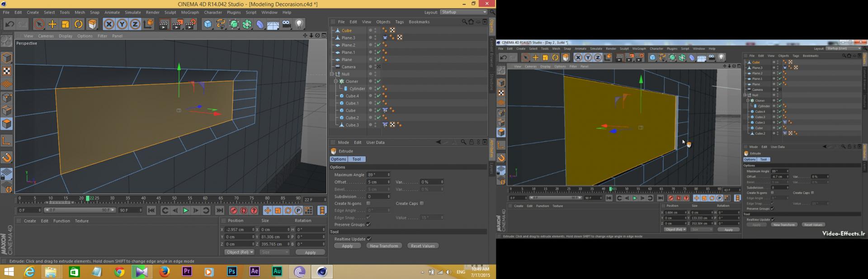Switch to the Options tab in left Attributes
868x279 pixels.
point(338,159)
